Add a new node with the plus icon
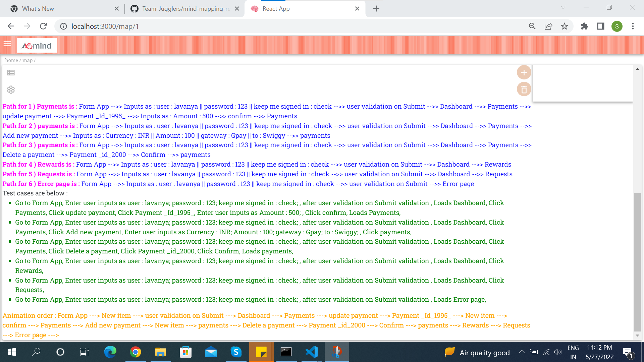 pyautogui.click(x=524, y=72)
